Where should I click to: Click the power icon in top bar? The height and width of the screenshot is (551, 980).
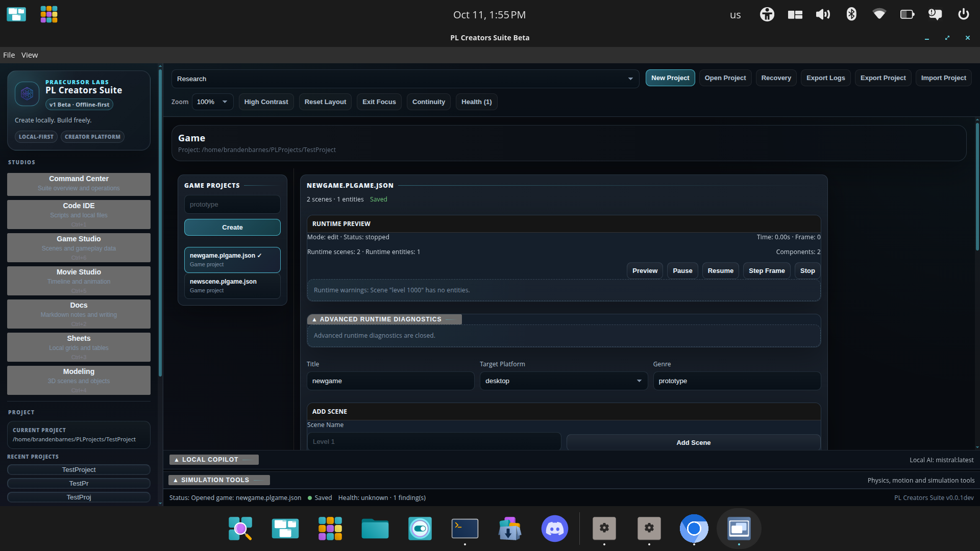click(x=963, y=14)
